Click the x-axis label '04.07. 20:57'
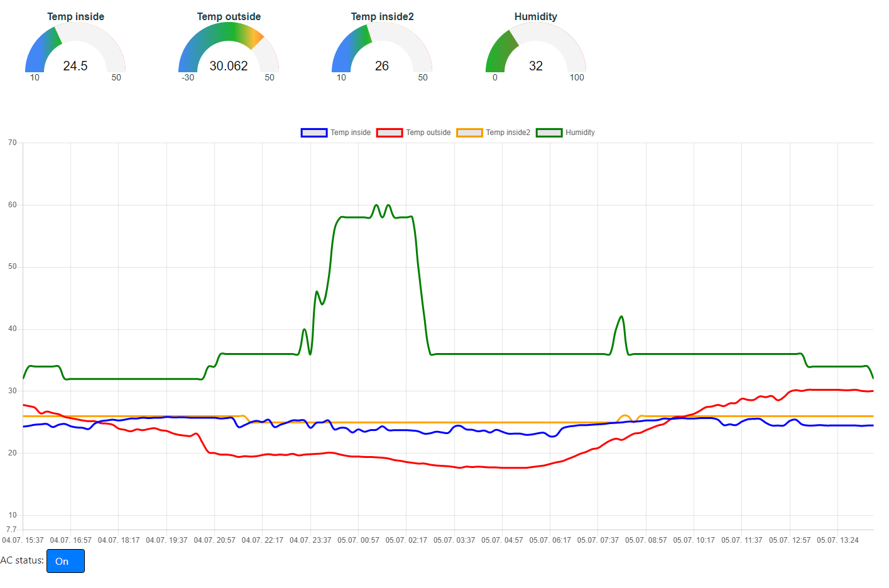Screen dimensions: 889x588 pos(214,540)
